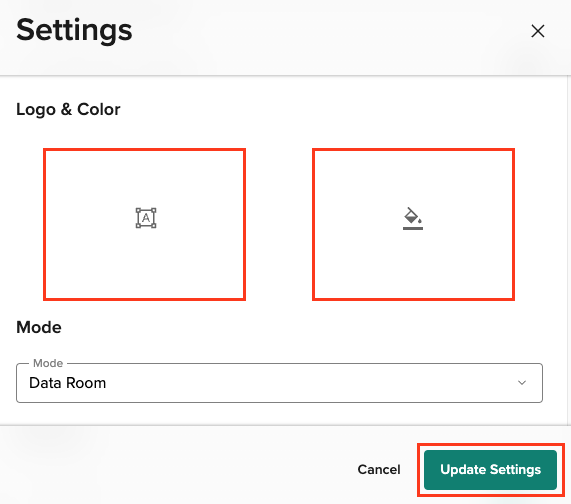Open the color picker box
Image resolution: width=571 pixels, height=504 pixels.
(x=413, y=224)
